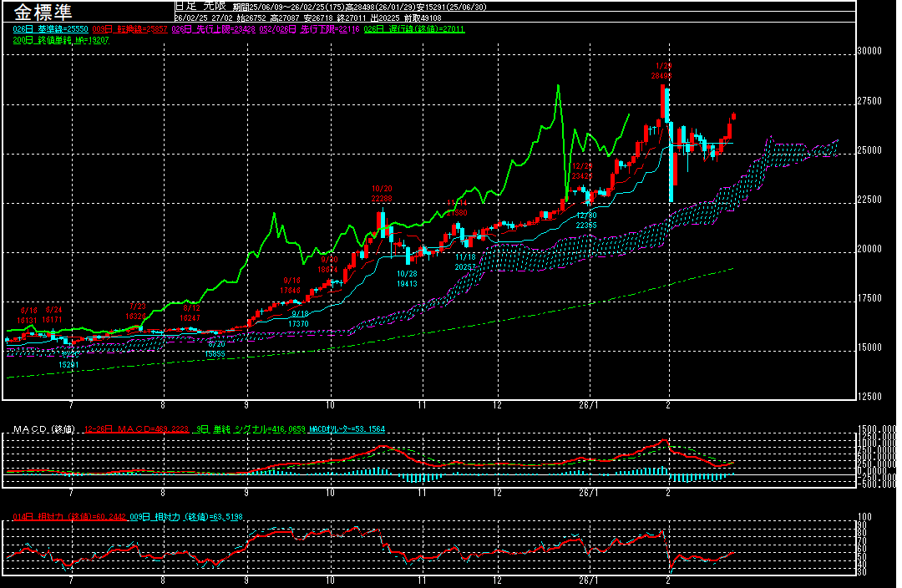Select the 014日 相対力 legend label
Image resolution: width=902 pixels, height=588 pixels.
click(x=69, y=517)
